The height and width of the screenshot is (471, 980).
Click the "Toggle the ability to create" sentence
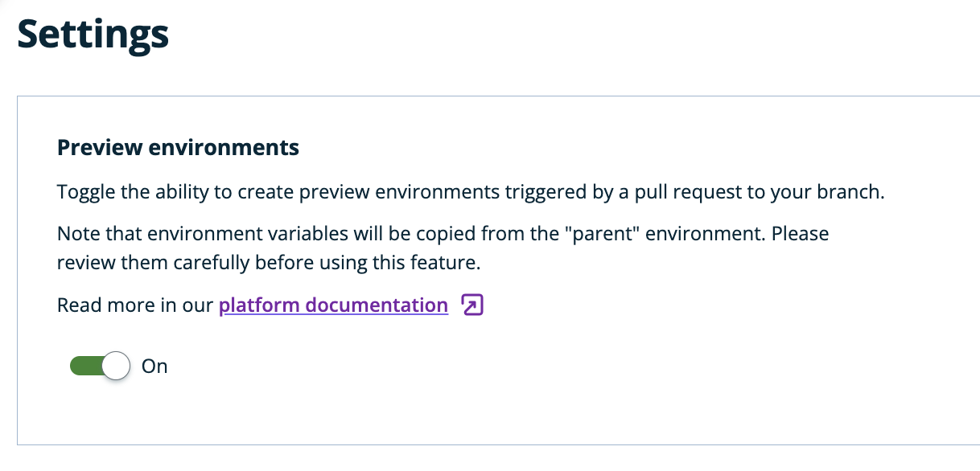pos(471,193)
